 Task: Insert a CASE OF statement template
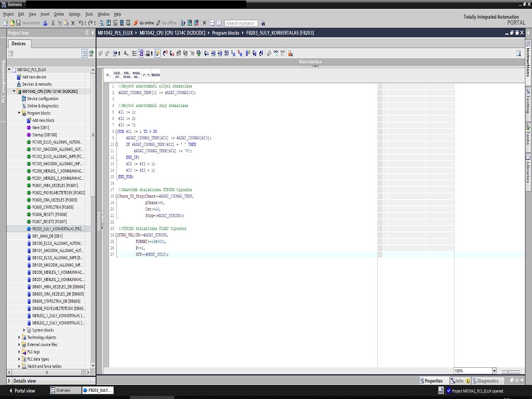coord(118,75)
